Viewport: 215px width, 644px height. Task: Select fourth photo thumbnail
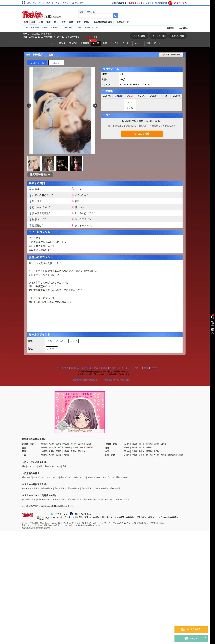76,163
